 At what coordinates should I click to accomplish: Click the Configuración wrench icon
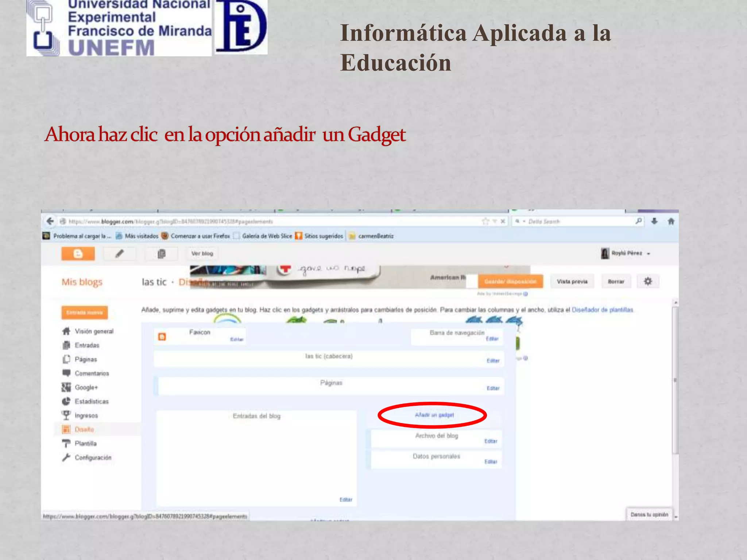coord(66,457)
